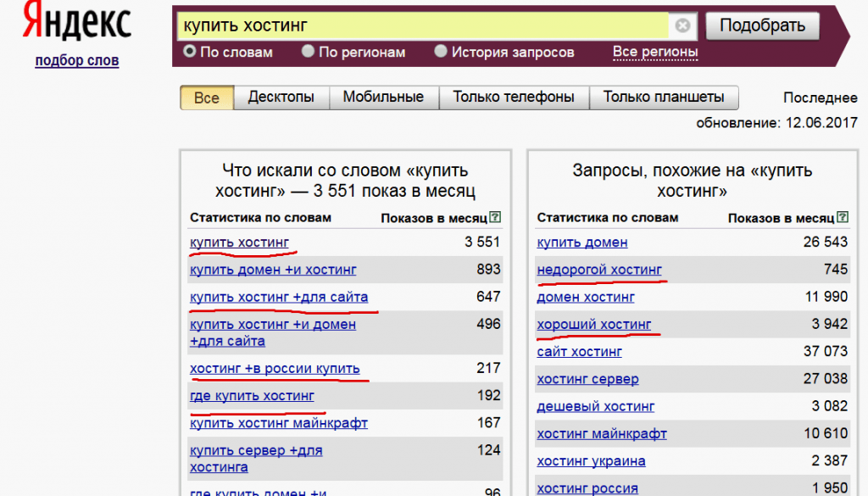Image resolution: width=868 pixels, height=496 pixels.
Task: Open help icon beside right Показов в месяц
Action: pos(843,217)
